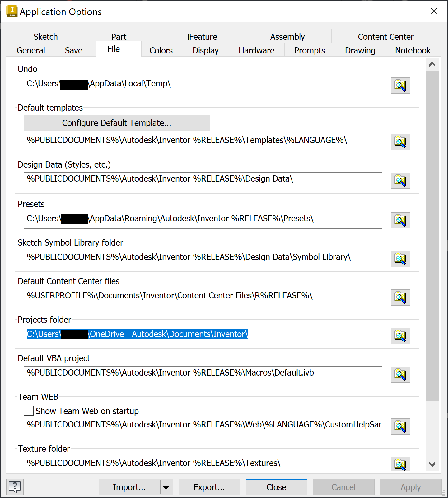Switch to the Sketch tab
The image size is (448, 498).
[x=46, y=37]
